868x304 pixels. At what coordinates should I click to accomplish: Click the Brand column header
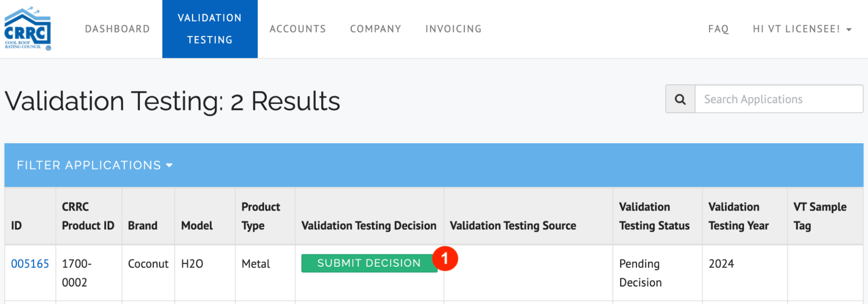pos(142,225)
